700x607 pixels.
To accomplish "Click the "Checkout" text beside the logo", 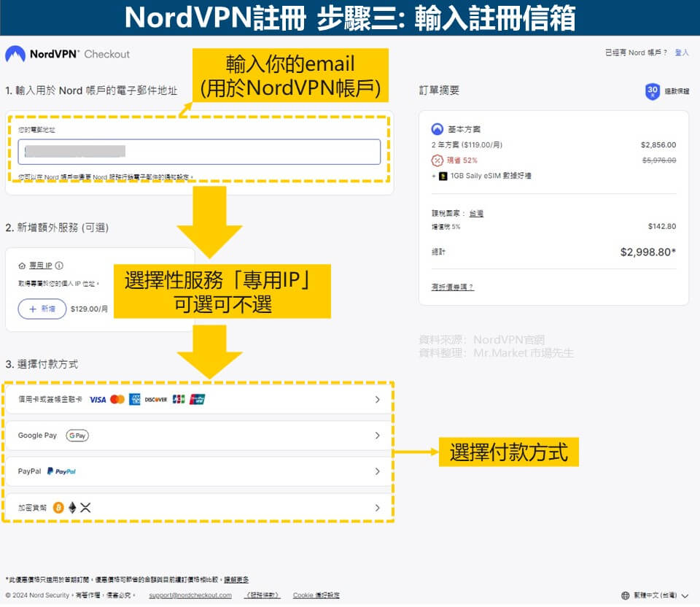I will coord(107,55).
